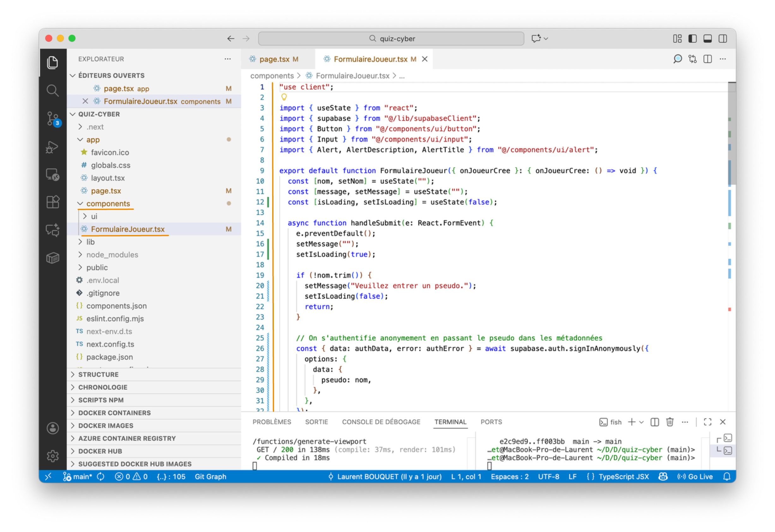Expand the node_modules folder

(x=112, y=255)
